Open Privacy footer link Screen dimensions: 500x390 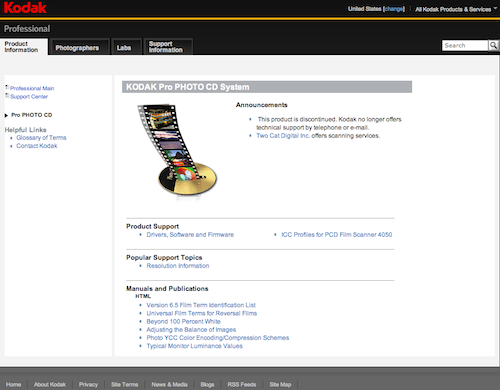tap(88, 385)
